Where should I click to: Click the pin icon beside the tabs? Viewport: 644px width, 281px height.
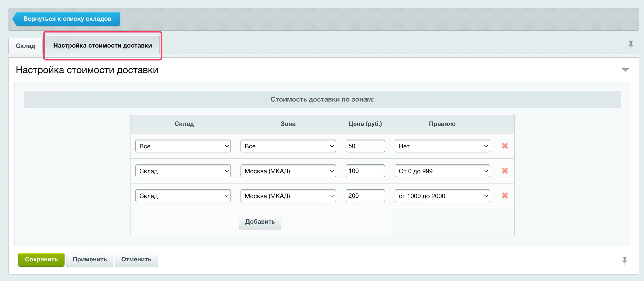[x=631, y=45]
